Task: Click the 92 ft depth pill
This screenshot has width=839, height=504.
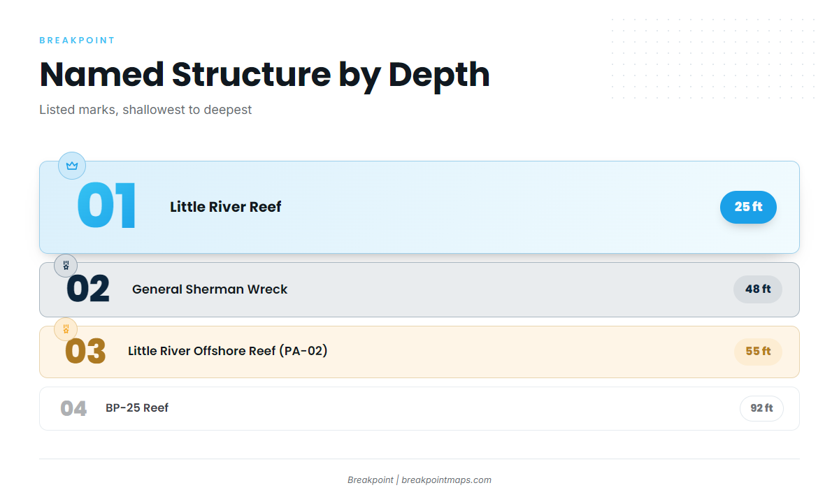Action: coord(761,408)
